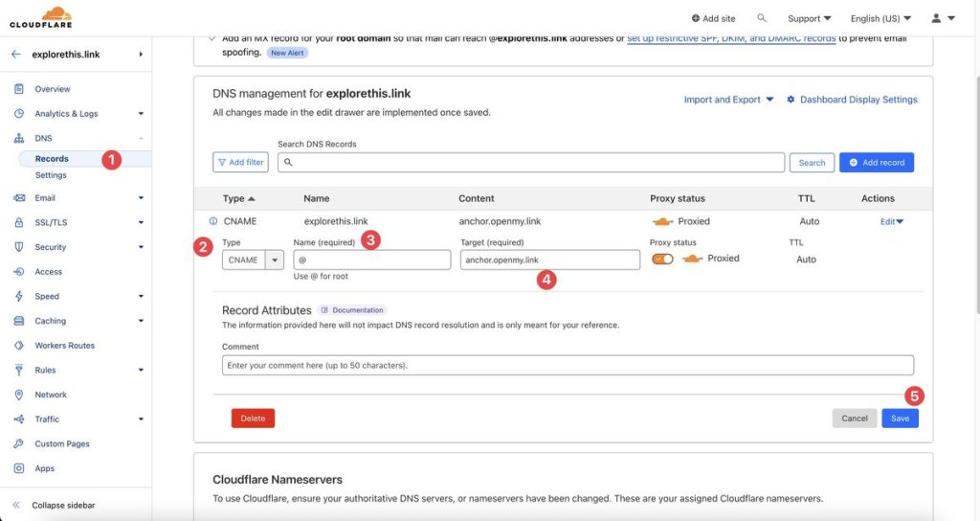Click the Rules funnel icon
Screen dimensions: 980x521
pos(19,370)
